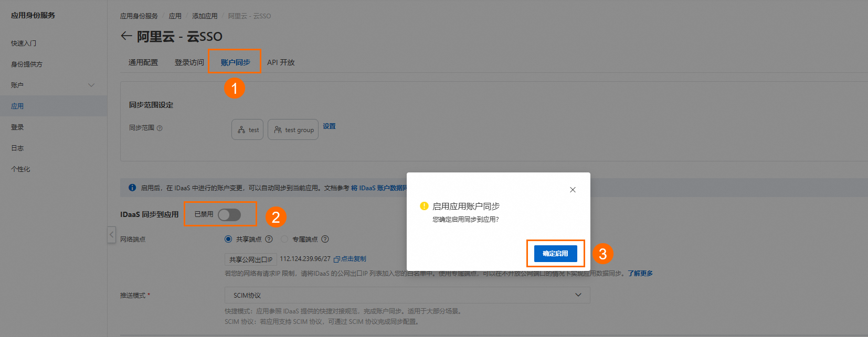
Task: Click the organization icon in test chip
Action: [x=241, y=129]
